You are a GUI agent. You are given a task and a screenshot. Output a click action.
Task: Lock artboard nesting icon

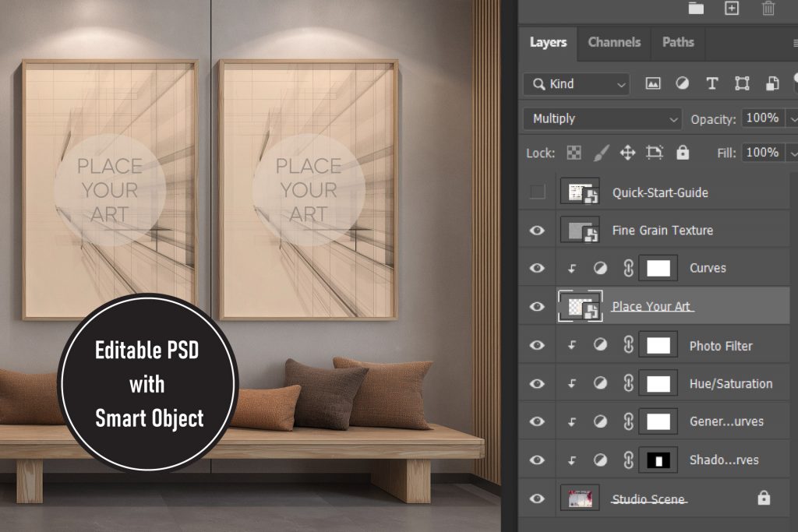(655, 153)
